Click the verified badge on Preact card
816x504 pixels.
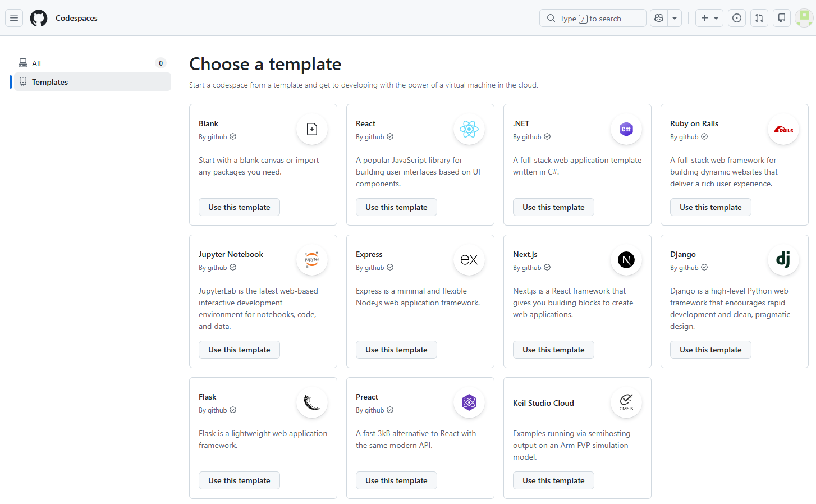click(x=390, y=410)
